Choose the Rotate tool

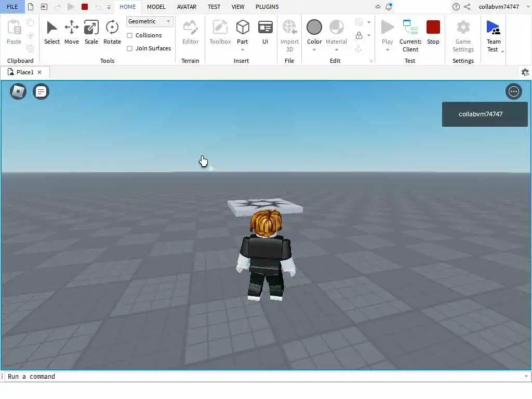tap(112, 32)
